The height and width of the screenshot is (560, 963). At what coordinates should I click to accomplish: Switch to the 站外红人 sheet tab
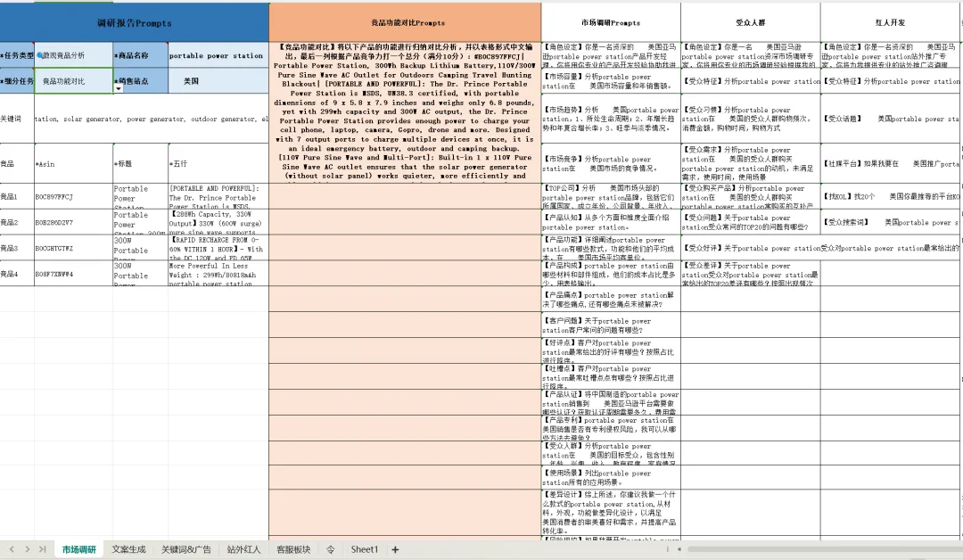coord(243,549)
